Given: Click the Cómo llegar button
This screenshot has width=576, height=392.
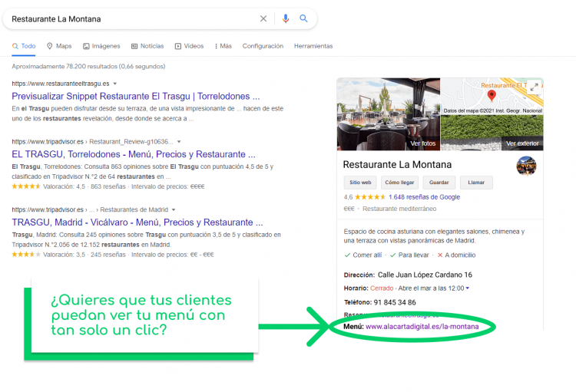Looking at the screenshot, I should (399, 183).
